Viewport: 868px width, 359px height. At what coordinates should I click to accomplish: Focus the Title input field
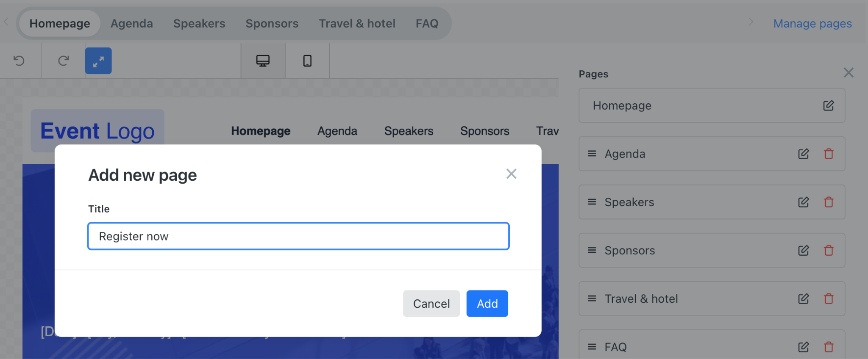[298, 236]
